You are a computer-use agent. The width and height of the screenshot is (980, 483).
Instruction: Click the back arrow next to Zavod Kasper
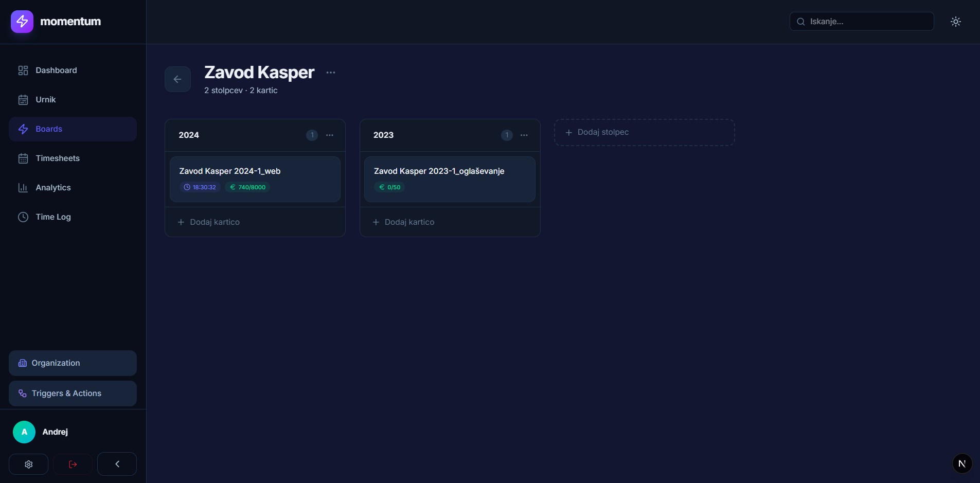[177, 79]
